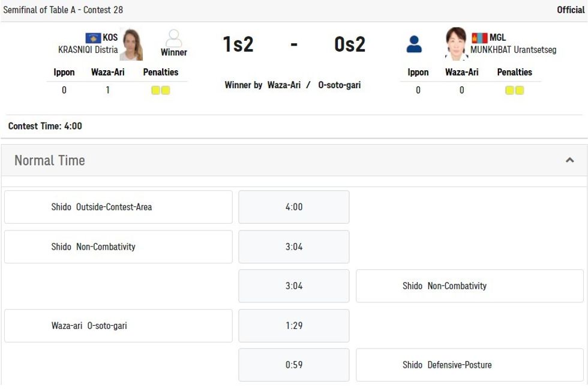Click Krasniqi's yellow penalty cards
588x390 pixels.
[161, 91]
